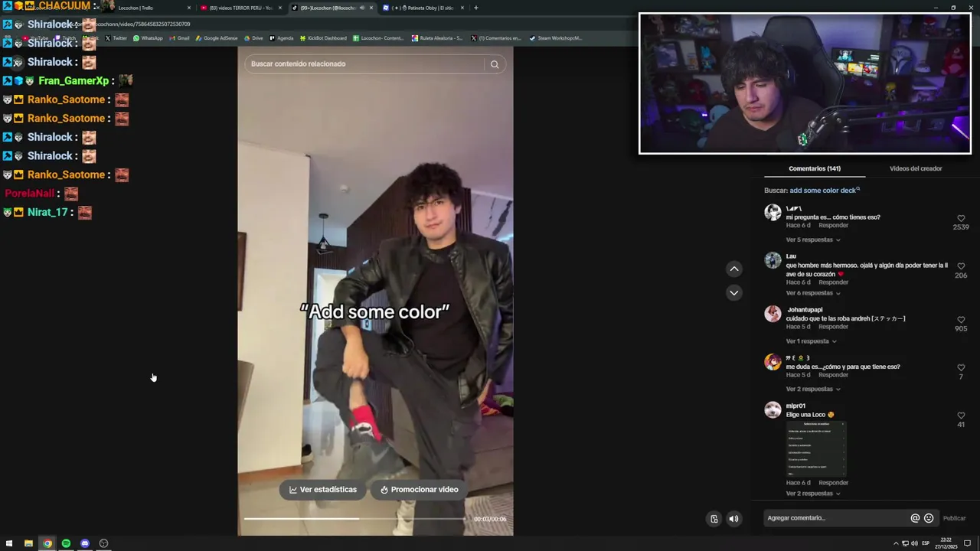Expand 'Ver 5 respuestas' replies
Image resolution: width=980 pixels, height=551 pixels.
[813, 240]
